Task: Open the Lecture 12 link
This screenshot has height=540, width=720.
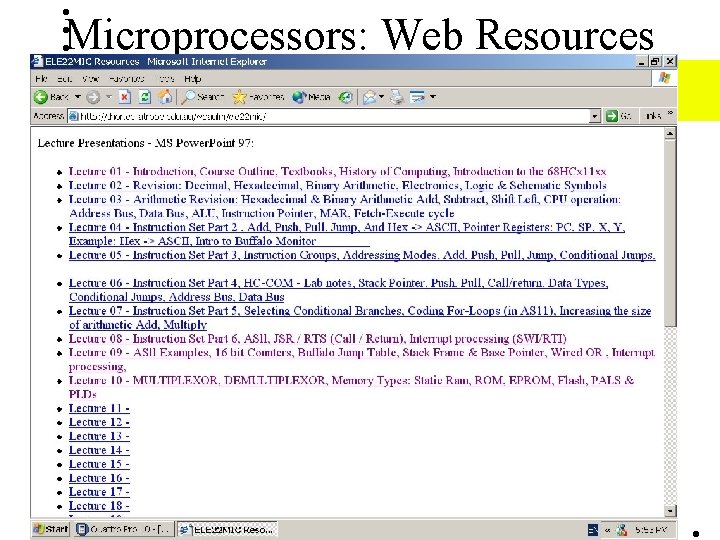Action: tap(99, 422)
